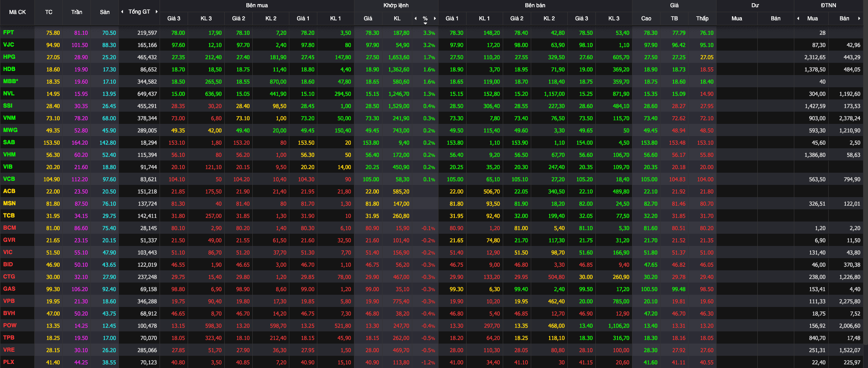Screen dimensions: 868x368
Task: Select the SSI ticker row symbol
Action: (8, 106)
